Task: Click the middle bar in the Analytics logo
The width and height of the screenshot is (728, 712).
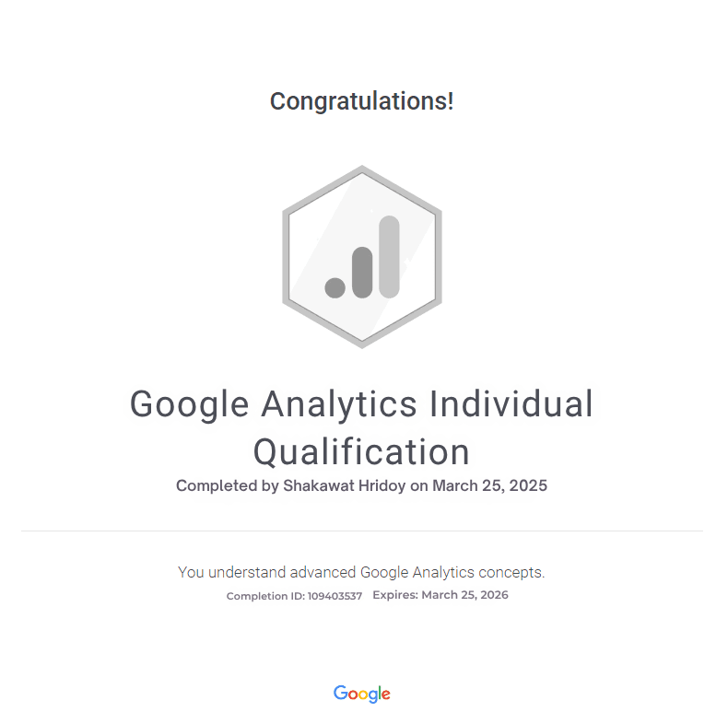Action: [x=362, y=273]
